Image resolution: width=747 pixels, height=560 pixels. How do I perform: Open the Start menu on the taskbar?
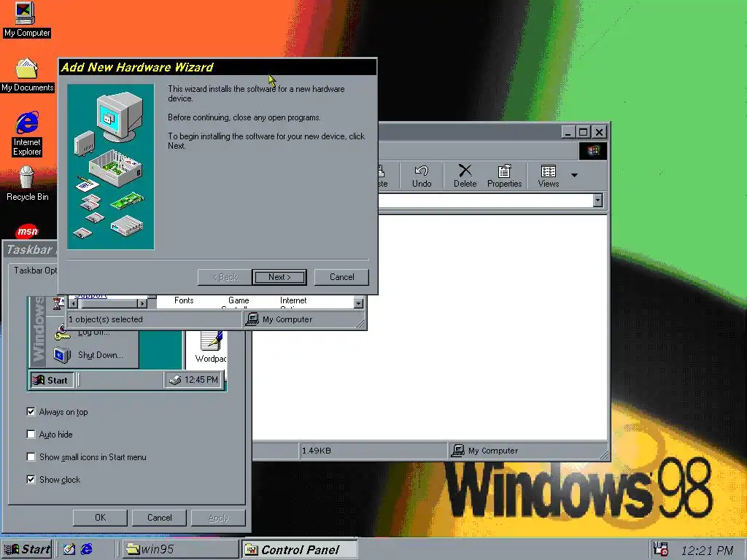coord(27,550)
